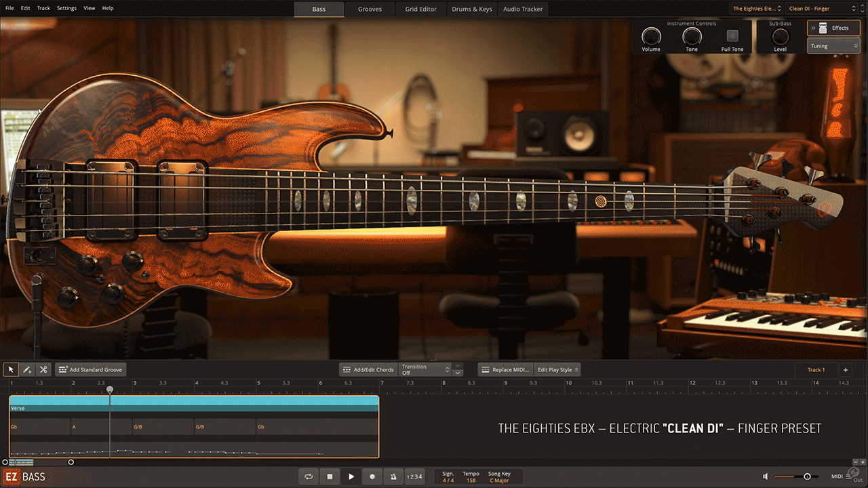Click the Effects pedal icon
Image resolution: width=868 pixels, height=488 pixels.
[824, 28]
